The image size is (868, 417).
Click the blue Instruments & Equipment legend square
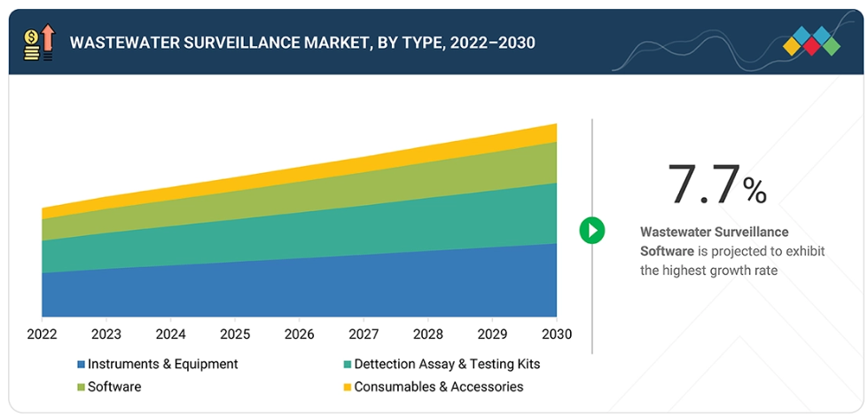coord(82,365)
